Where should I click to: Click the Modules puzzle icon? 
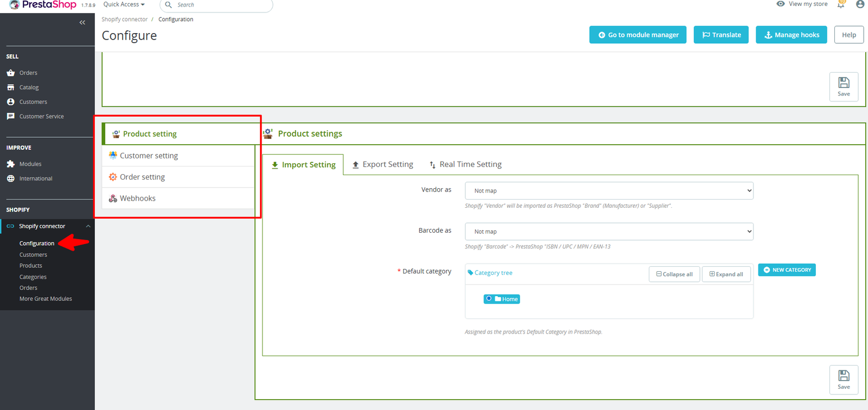[11, 164]
